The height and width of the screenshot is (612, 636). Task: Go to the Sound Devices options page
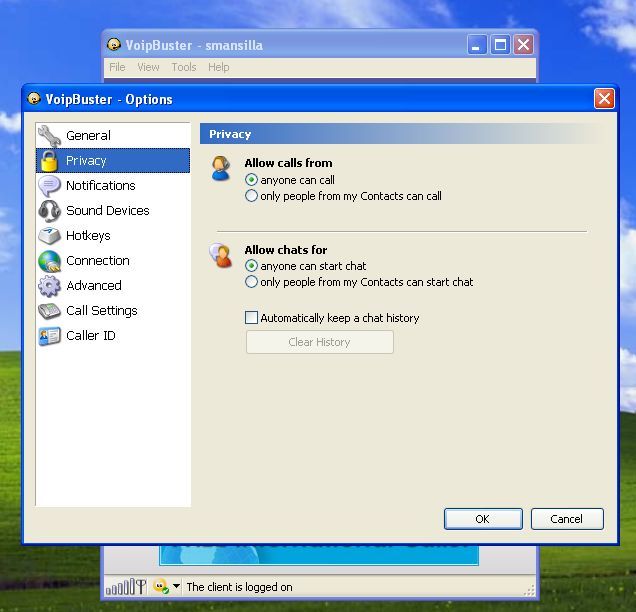pyautogui.click(x=113, y=211)
